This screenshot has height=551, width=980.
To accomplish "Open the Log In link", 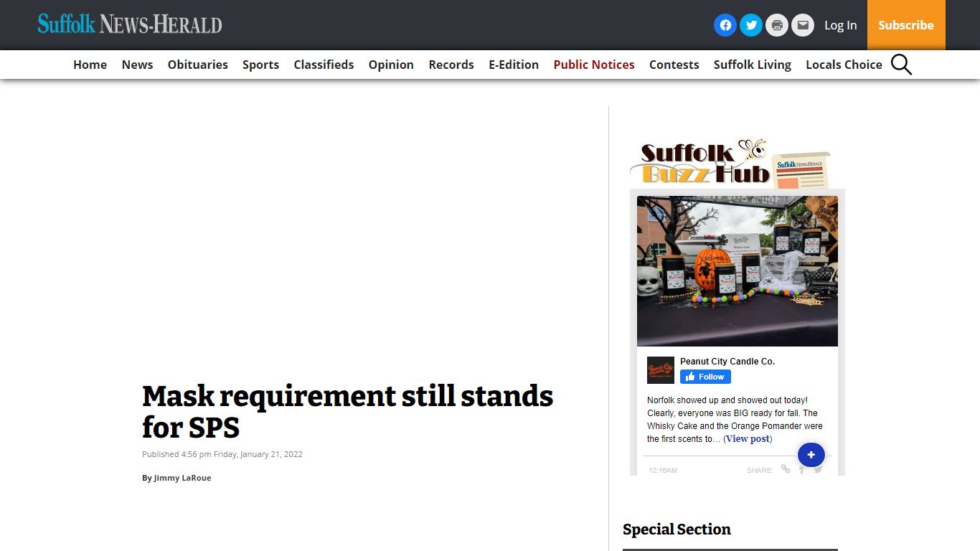I will click(x=840, y=25).
